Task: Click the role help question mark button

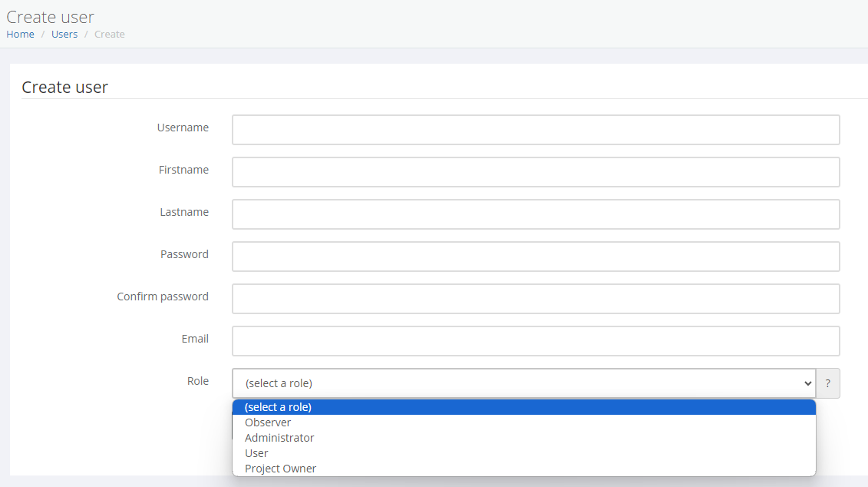Action: (827, 383)
